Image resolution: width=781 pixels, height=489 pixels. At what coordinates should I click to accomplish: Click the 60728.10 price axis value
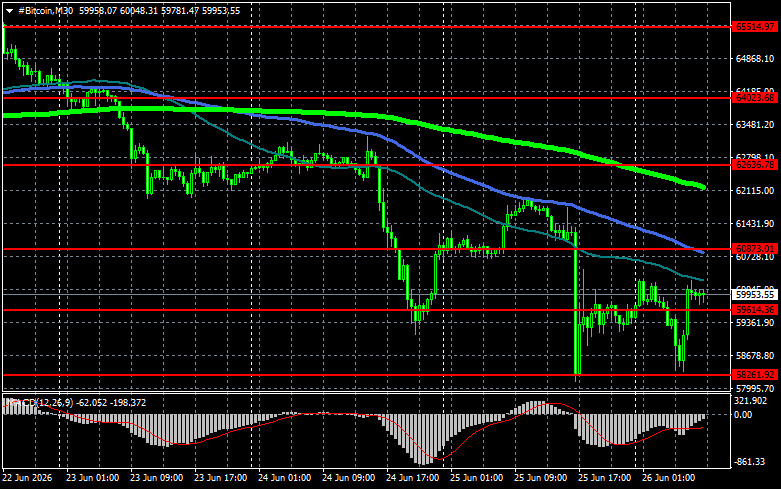755,257
